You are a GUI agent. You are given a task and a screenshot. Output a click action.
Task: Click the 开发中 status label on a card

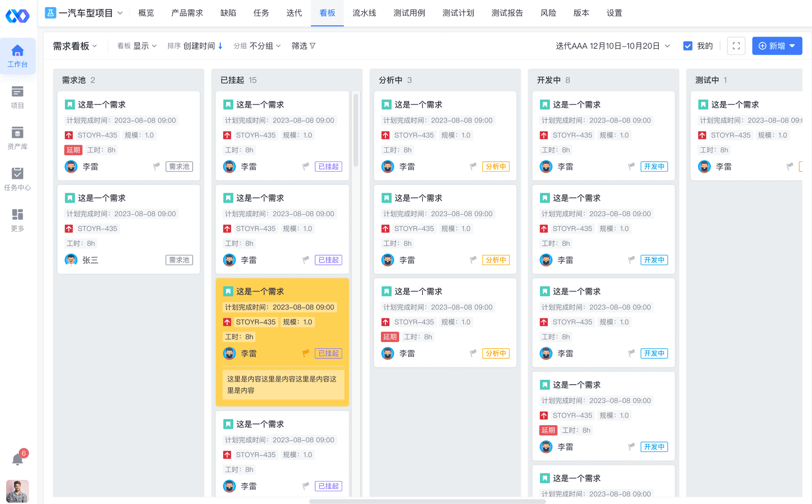(654, 167)
